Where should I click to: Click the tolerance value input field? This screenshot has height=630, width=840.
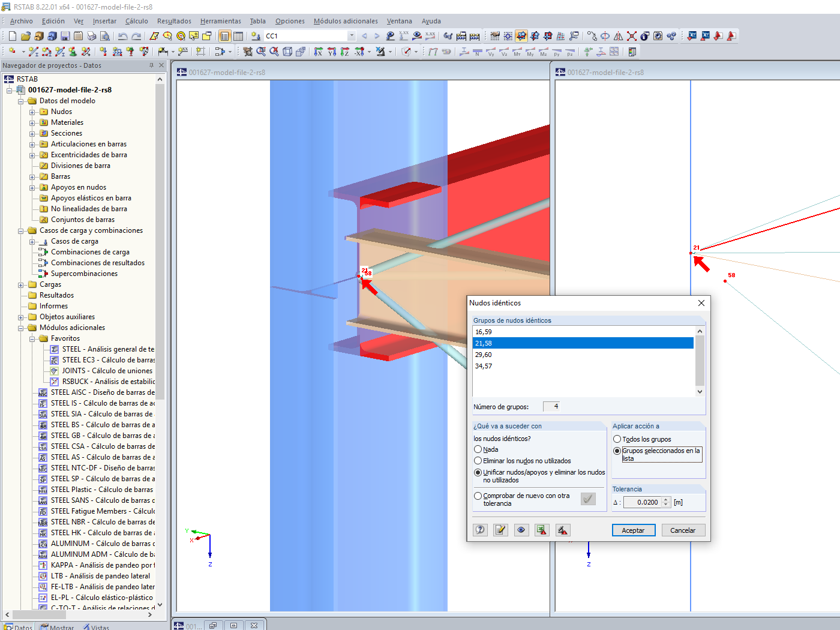click(642, 502)
